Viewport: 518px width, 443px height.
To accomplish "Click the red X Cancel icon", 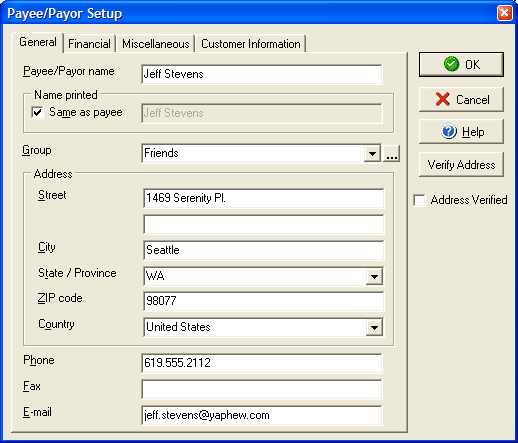I will (443, 99).
